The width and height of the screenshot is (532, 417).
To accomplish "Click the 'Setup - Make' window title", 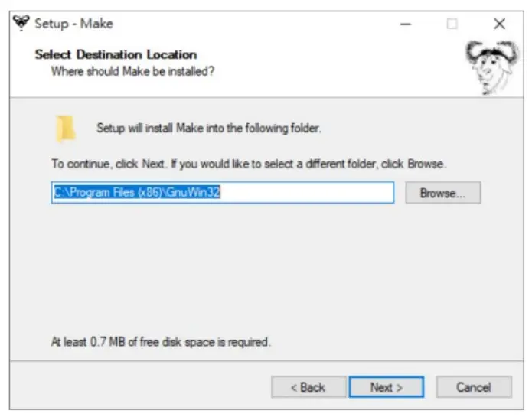I will 73,24.
